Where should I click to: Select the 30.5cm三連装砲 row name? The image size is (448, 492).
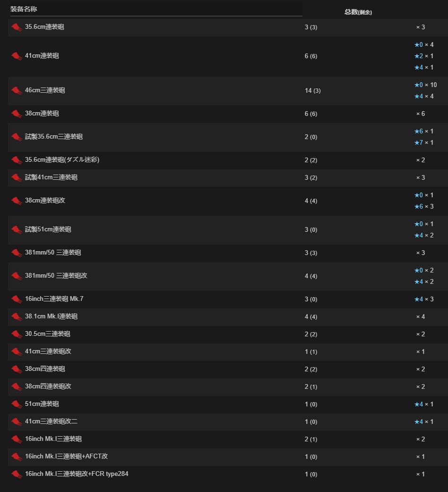coord(48,334)
